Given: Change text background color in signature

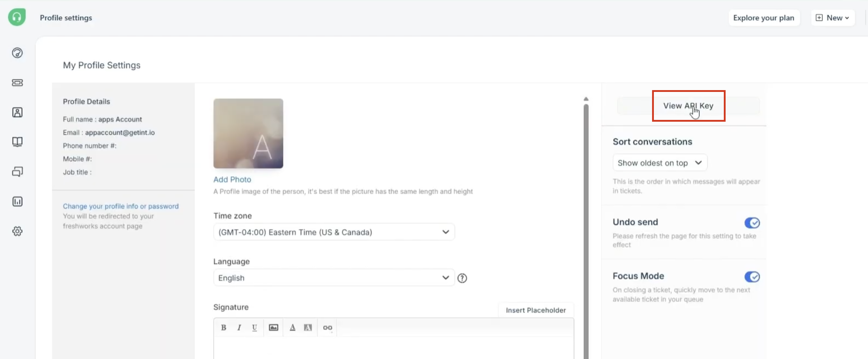Looking at the screenshot, I should click(x=308, y=327).
